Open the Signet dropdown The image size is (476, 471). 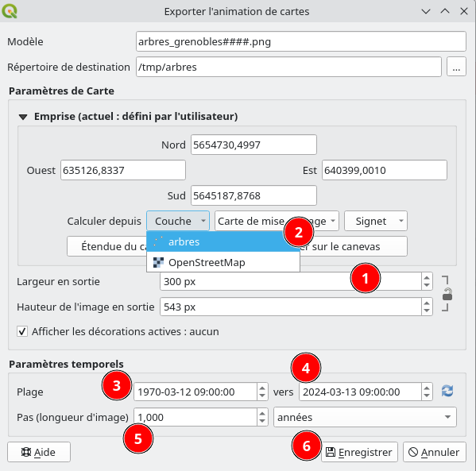376,221
